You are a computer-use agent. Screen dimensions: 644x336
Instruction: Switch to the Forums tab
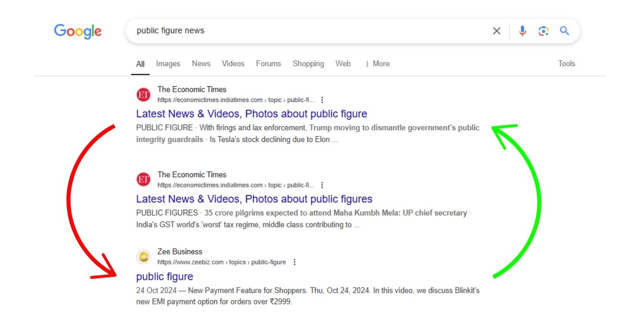[268, 64]
